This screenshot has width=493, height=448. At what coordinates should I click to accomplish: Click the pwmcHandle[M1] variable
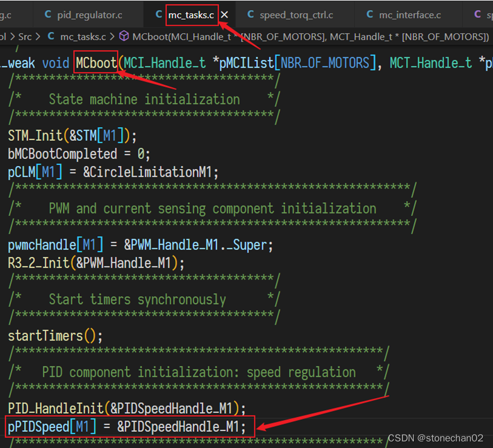pos(56,245)
